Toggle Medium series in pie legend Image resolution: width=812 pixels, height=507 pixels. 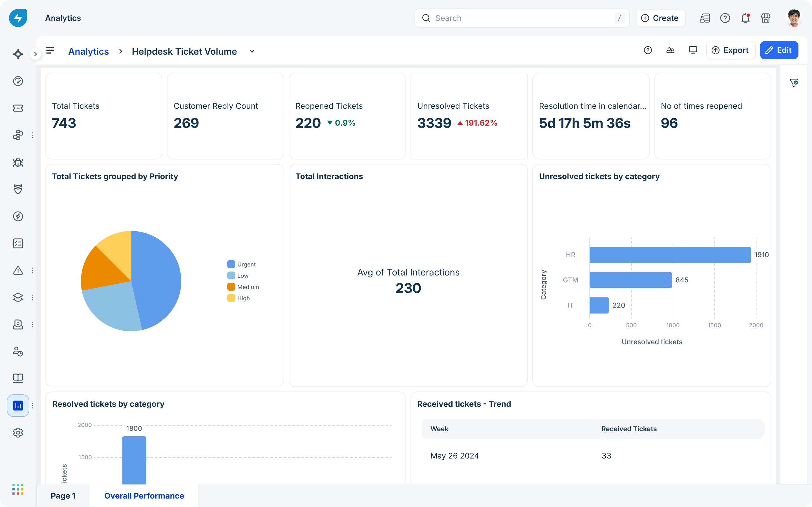(x=248, y=287)
